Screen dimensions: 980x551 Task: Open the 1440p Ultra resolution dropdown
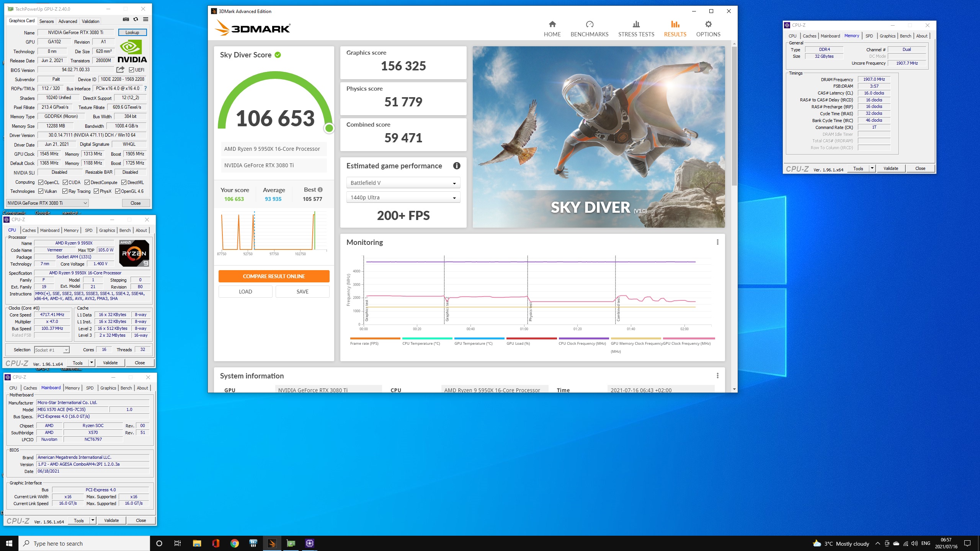403,197
